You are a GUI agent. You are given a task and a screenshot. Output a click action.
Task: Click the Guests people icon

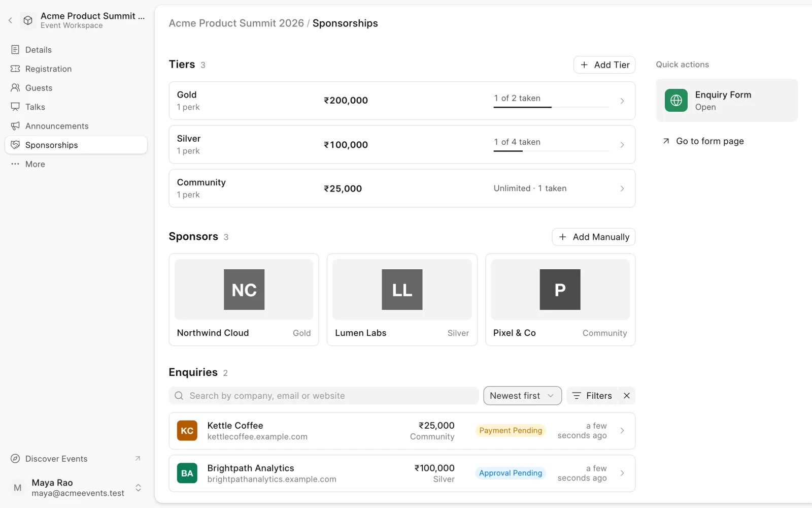15,88
